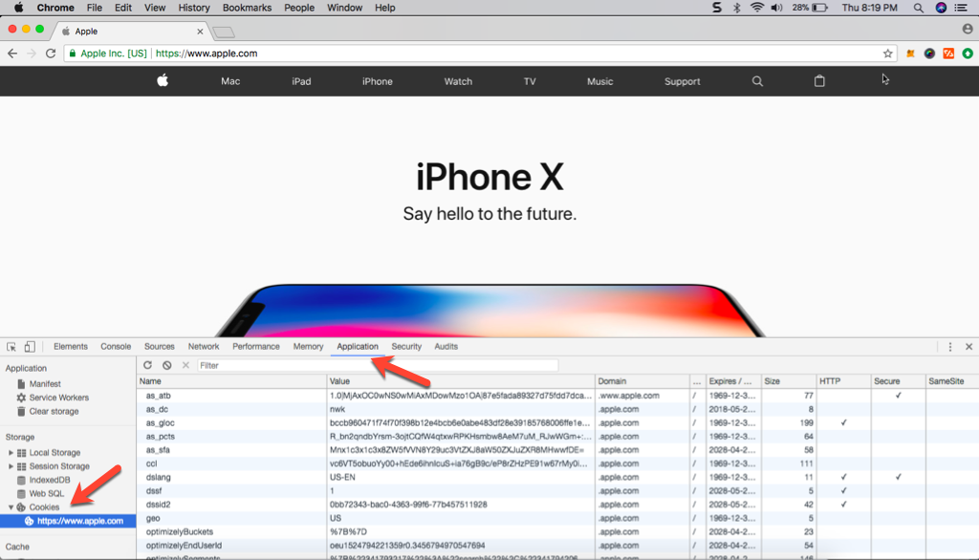Open a new tab button
Image resolution: width=979 pixels, height=560 pixels.
pyautogui.click(x=224, y=32)
